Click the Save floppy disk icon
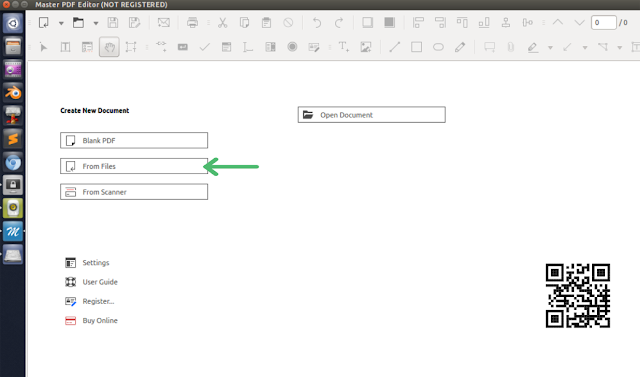The width and height of the screenshot is (640, 377). click(x=113, y=22)
